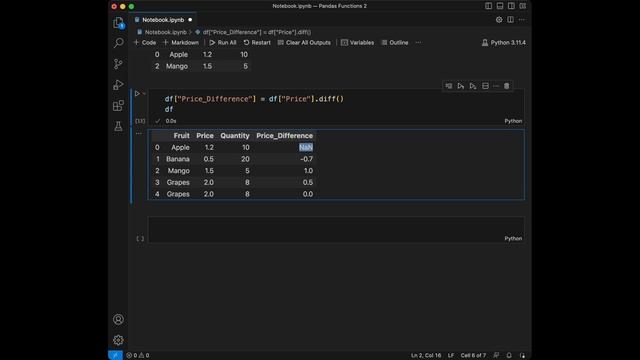Click into the empty code cell editor
The width and height of the screenshot is (640, 360).
(336, 226)
